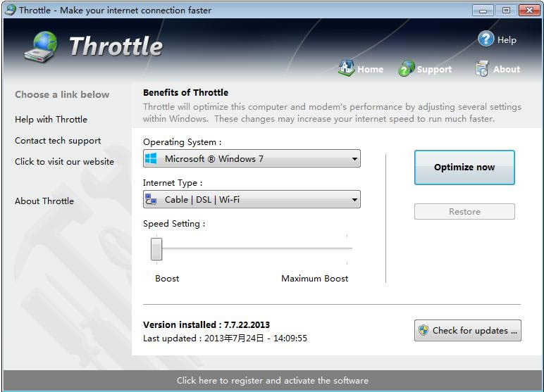Click the network icon in Internet Type
Viewport: 544px width, 392px height.
151,199
